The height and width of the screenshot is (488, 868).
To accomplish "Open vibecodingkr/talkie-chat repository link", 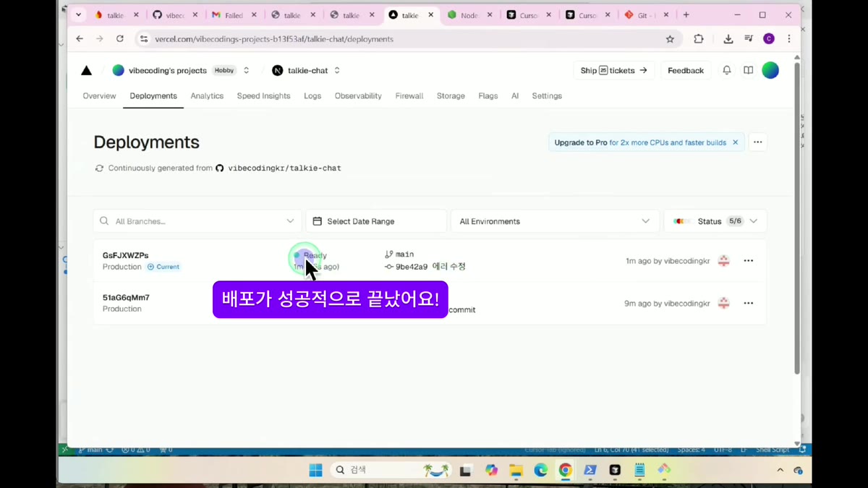I will click(x=284, y=168).
